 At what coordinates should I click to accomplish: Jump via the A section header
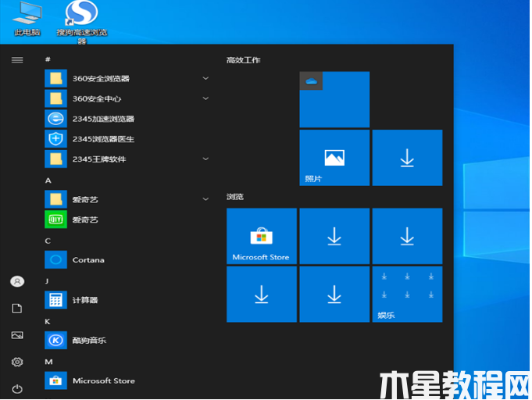click(x=48, y=180)
